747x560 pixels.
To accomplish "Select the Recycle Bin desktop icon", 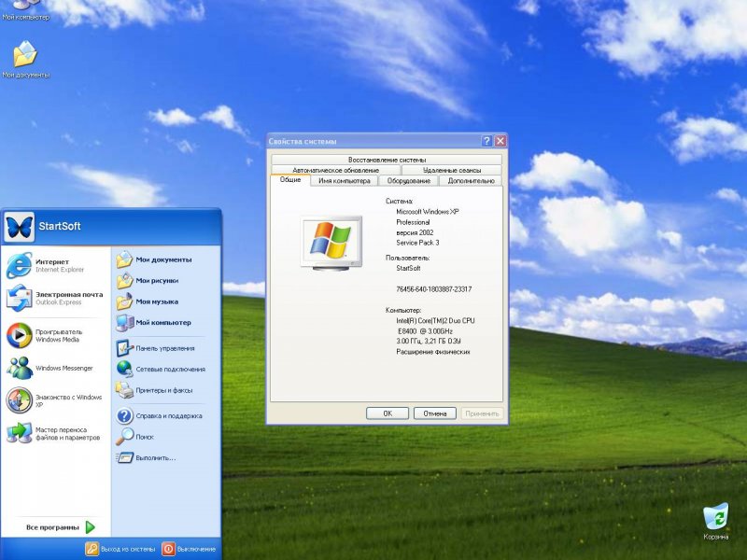I will point(715,517).
